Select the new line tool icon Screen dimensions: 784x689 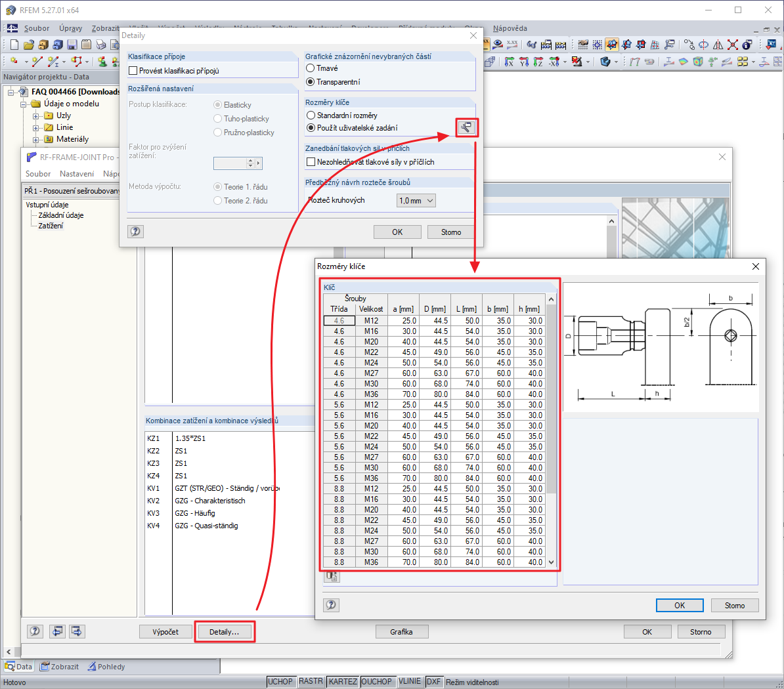[x=37, y=62]
